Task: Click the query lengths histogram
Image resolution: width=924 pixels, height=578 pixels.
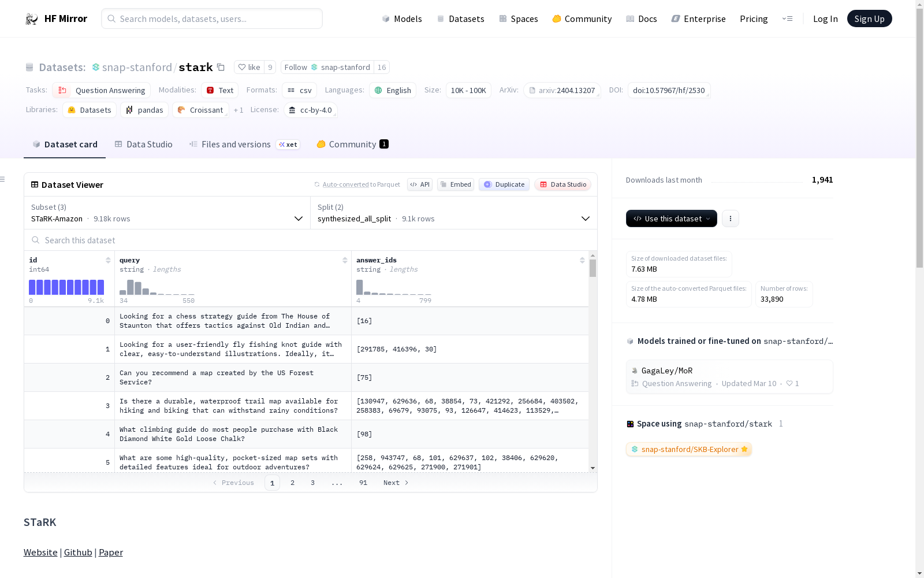Action: pos(157,287)
